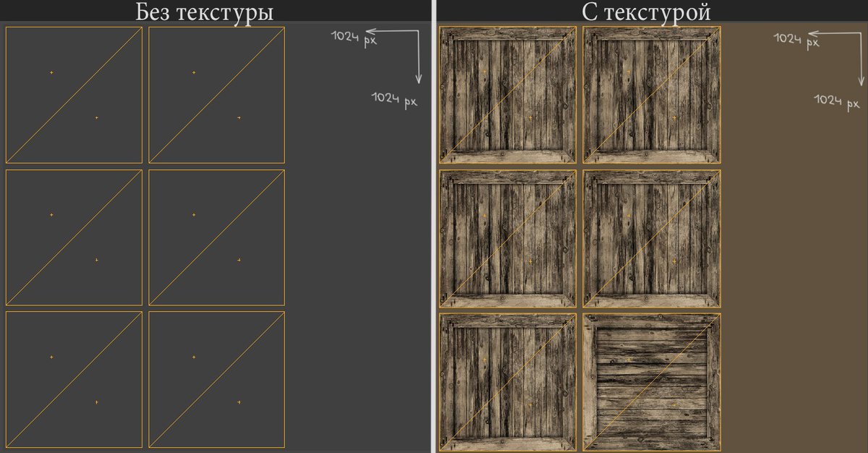Screen dimensions: 868x453
Task: Click upper triangle center marker in bottom-right untextured square
Action: coord(194,357)
